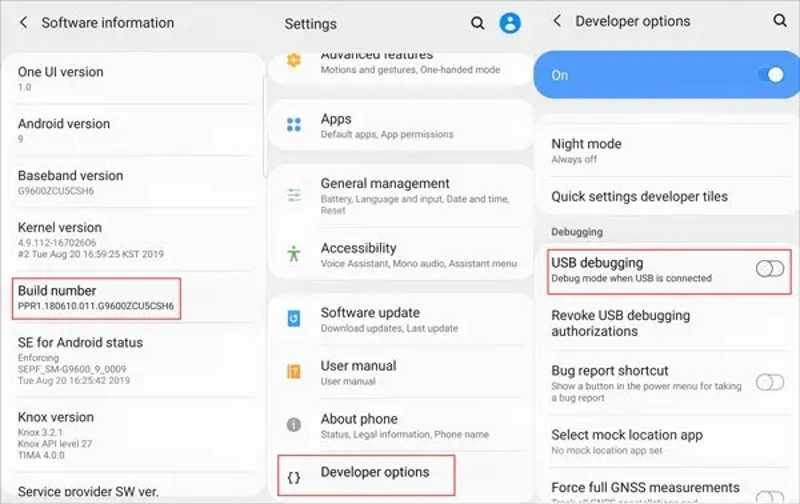Toggle the Bug report shortcut switch
The height and width of the screenshot is (504, 800).
coord(770,382)
